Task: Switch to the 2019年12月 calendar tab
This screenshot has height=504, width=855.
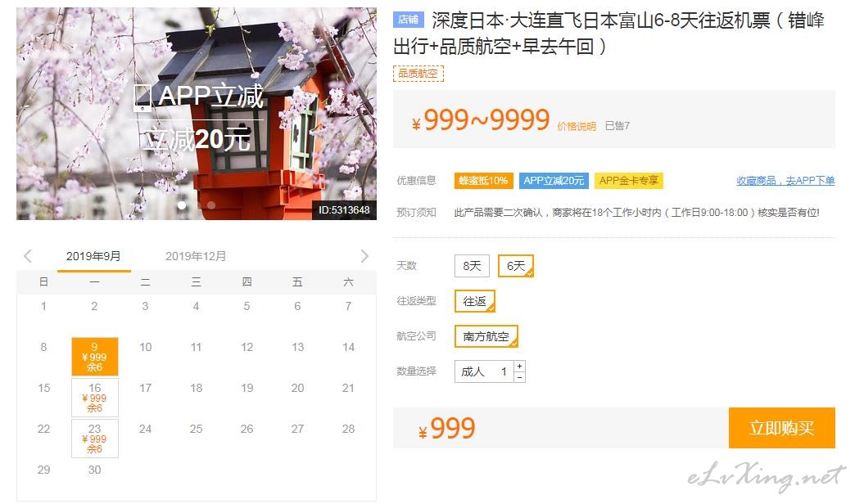Action: coord(196,256)
